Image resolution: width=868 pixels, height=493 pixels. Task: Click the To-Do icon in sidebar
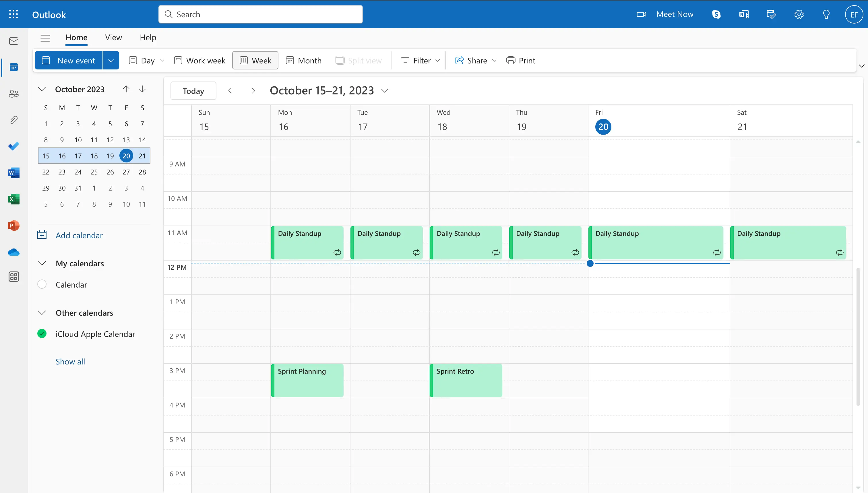14,146
